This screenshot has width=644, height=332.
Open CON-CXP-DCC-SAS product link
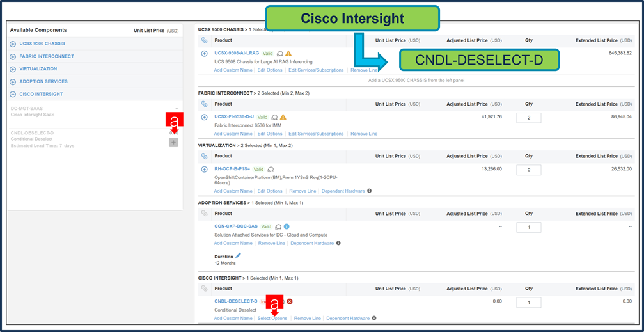tap(236, 226)
